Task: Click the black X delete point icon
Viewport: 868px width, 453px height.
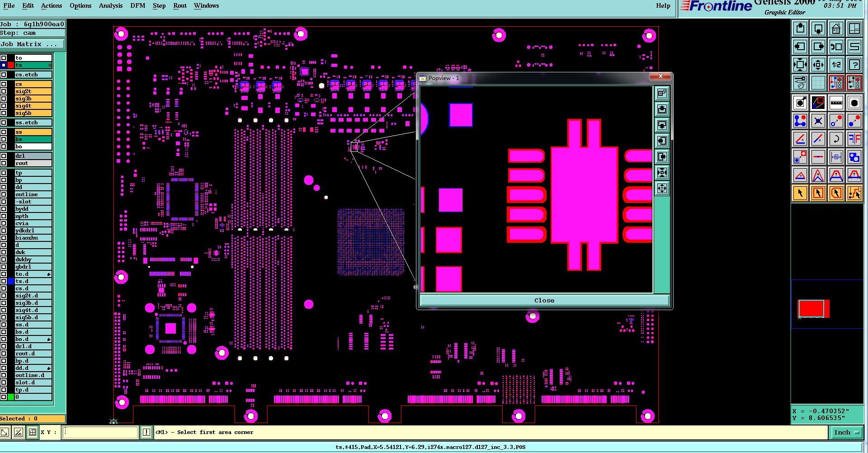Action: click(818, 121)
